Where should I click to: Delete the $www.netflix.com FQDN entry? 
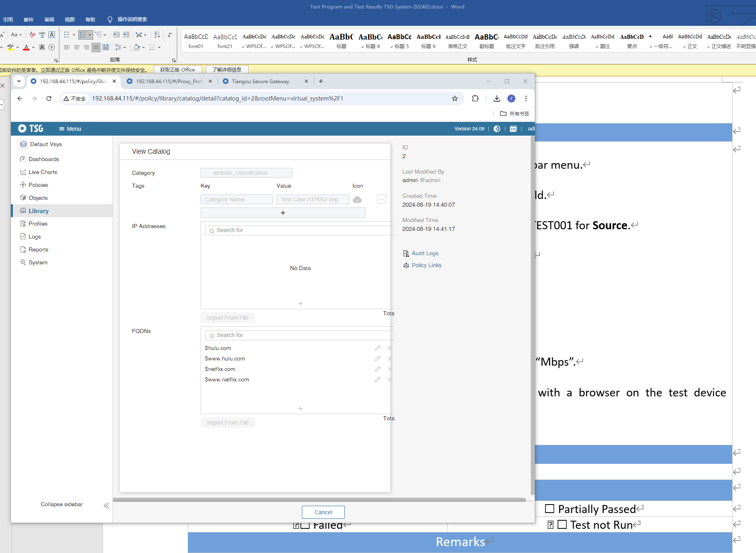[390, 379]
